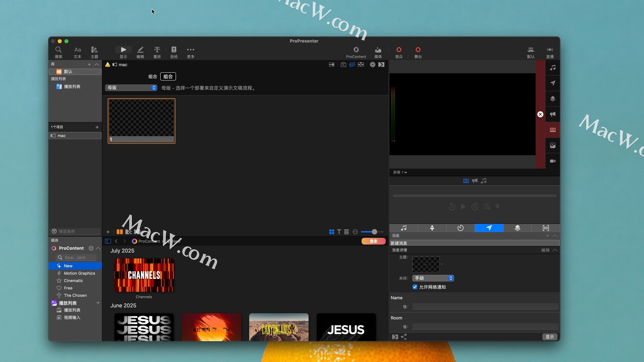Viewport: 644px width, 362px height.
Task: Add a new item to playlist 1个项目
Action: [x=97, y=127]
